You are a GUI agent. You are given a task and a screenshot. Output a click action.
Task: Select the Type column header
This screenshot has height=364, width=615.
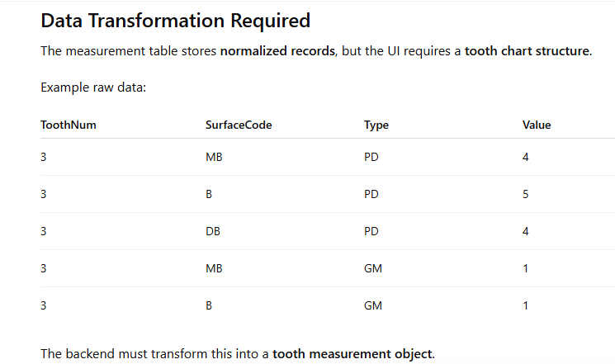[x=376, y=125]
